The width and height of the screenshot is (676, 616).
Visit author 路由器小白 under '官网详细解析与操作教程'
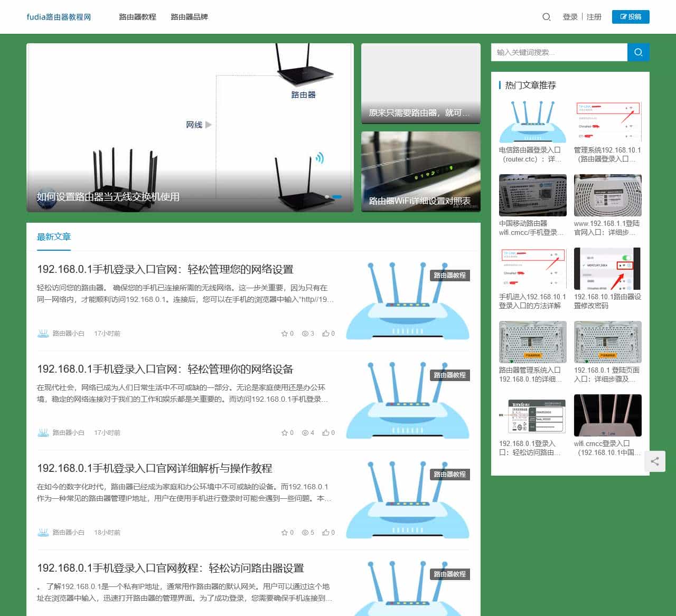coord(69,533)
